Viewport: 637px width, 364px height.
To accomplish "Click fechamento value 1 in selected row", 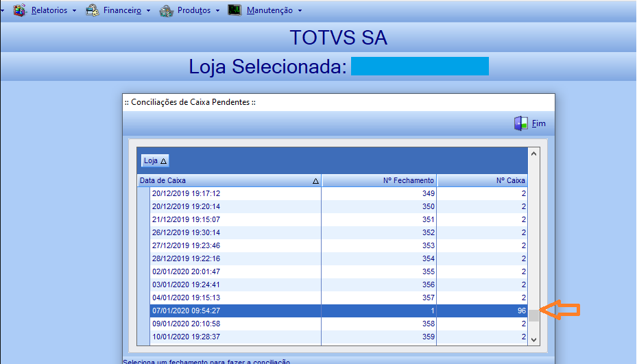I will pyautogui.click(x=433, y=311).
